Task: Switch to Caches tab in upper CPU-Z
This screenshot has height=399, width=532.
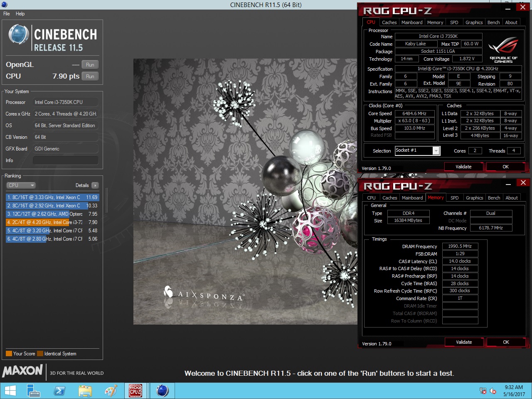Action: coord(389,22)
